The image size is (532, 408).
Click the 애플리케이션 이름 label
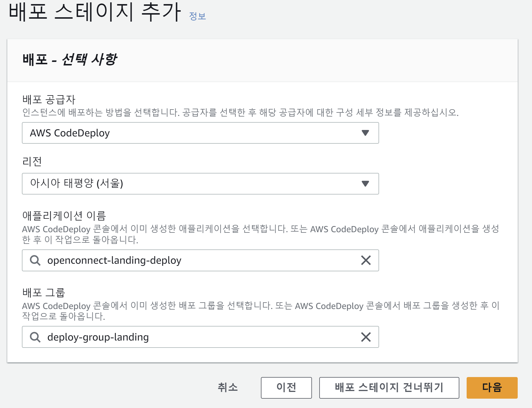64,216
